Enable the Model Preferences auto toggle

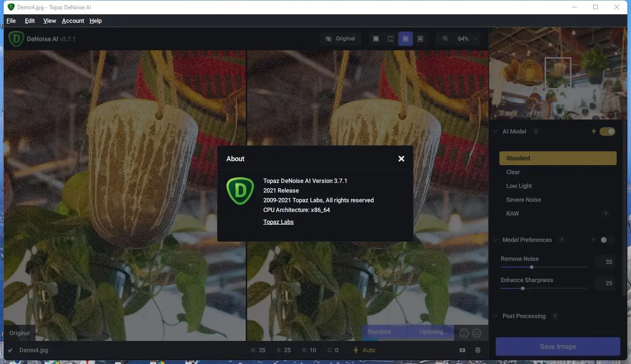point(607,240)
